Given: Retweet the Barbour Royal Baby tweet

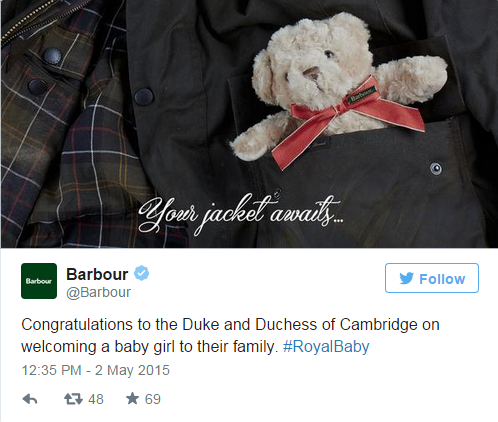Looking at the screenshot, I should pos(73,399).
